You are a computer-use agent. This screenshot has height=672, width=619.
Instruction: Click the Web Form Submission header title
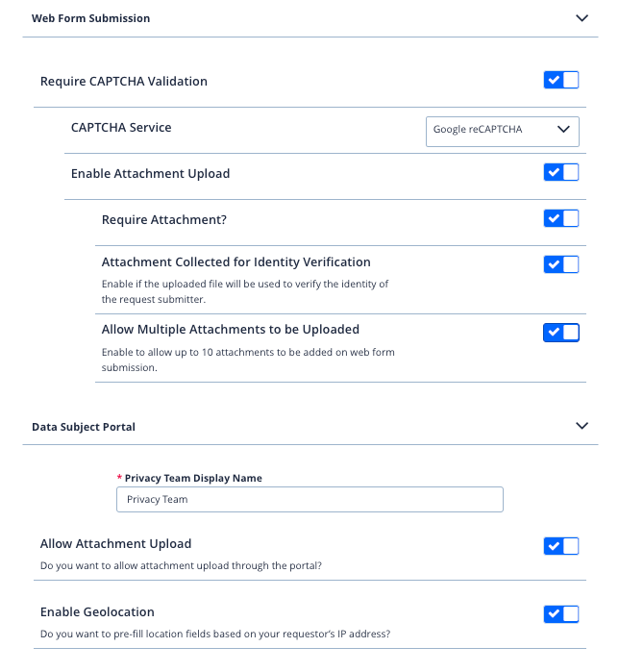coord(91,18)
